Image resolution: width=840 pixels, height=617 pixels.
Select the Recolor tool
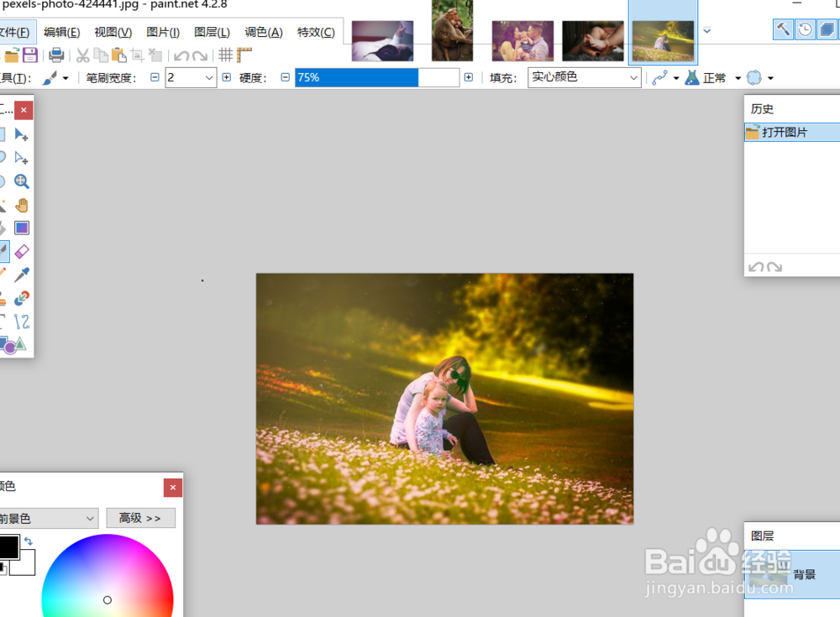pyautogui.click(x=22, y=298)
